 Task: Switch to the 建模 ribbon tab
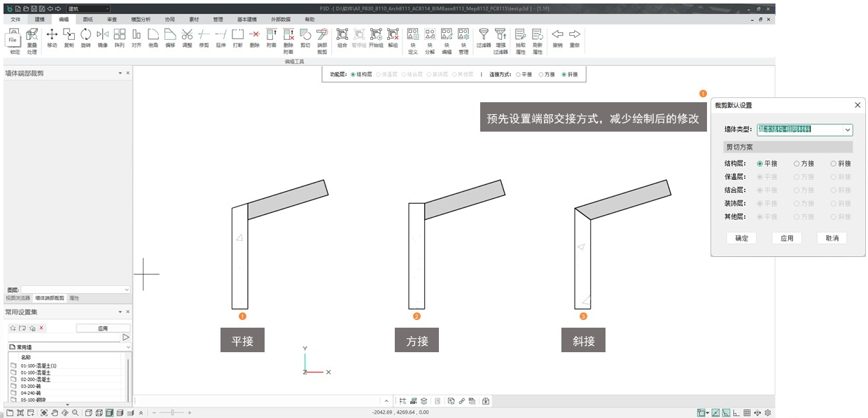[x=40, y=20]
